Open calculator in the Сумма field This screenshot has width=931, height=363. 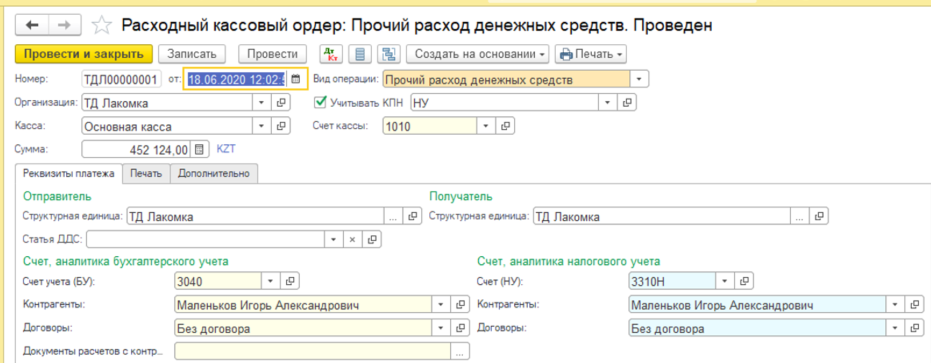[x=199, y=149]
